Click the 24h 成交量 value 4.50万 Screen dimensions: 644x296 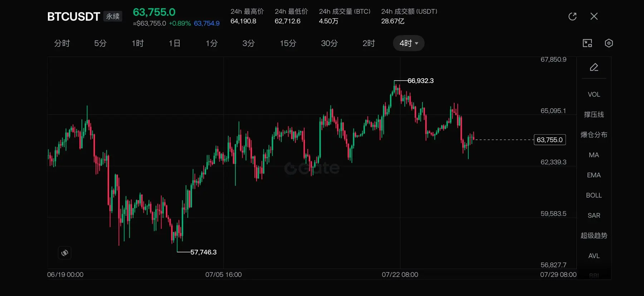tap(328, 21)
